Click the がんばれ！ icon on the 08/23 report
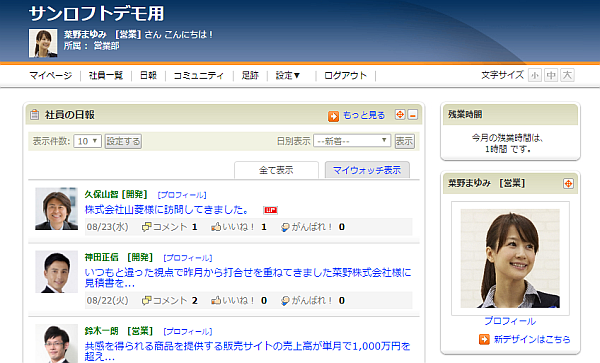This screenshot has width=600, height=363. [x=285, y=227]
